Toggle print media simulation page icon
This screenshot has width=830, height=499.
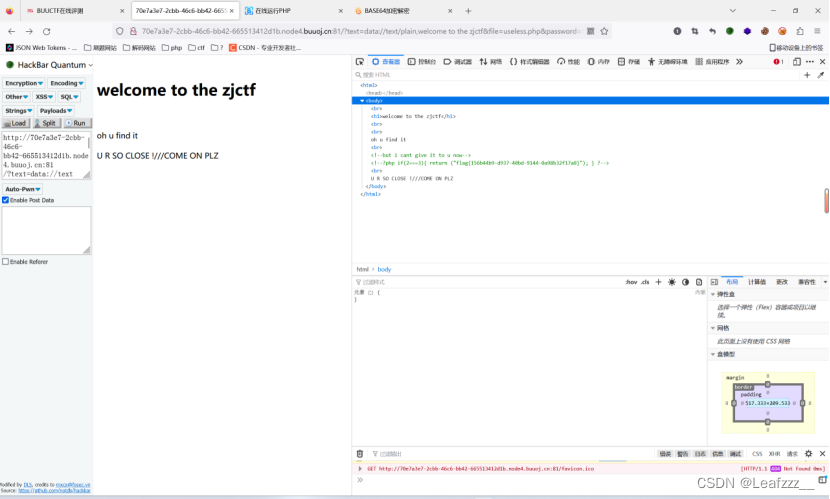click(699, 282)
